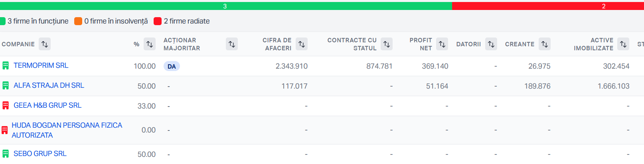Click red '2 firme radiate' legend swatch
Viewport: 644px width, 164px height.
pyautogui.click(x=158, y=21)
